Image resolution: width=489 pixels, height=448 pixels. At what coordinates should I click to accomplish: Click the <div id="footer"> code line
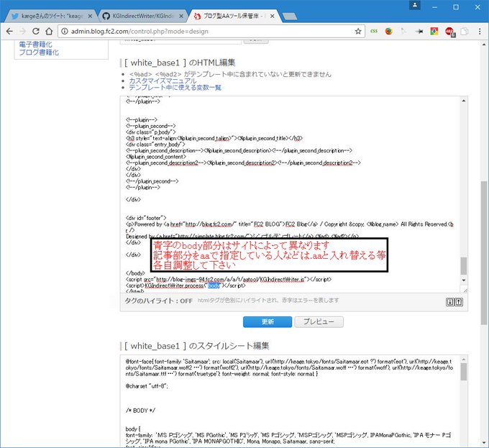(x=146, y=218)
